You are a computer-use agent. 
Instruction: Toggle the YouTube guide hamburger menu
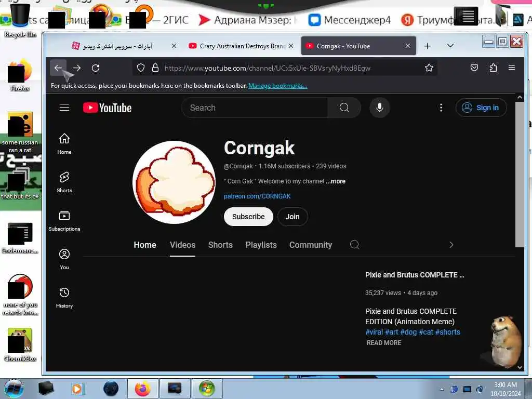(64, 108)
